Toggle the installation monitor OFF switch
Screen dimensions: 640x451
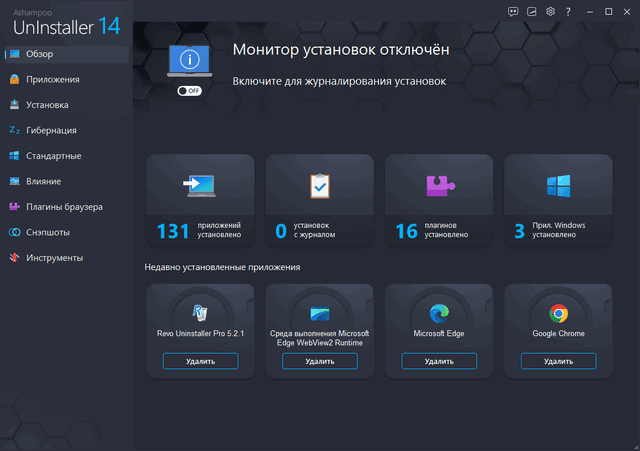(x=189, y=90)
